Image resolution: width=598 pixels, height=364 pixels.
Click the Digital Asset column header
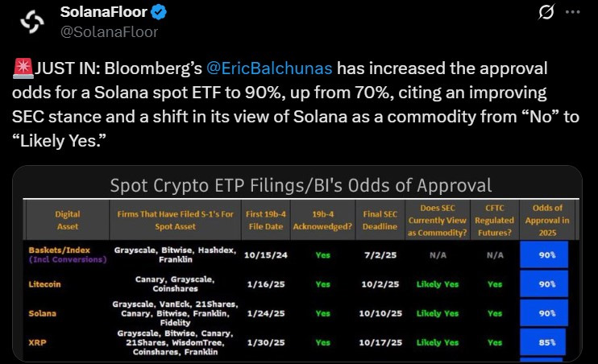[68, 221]
